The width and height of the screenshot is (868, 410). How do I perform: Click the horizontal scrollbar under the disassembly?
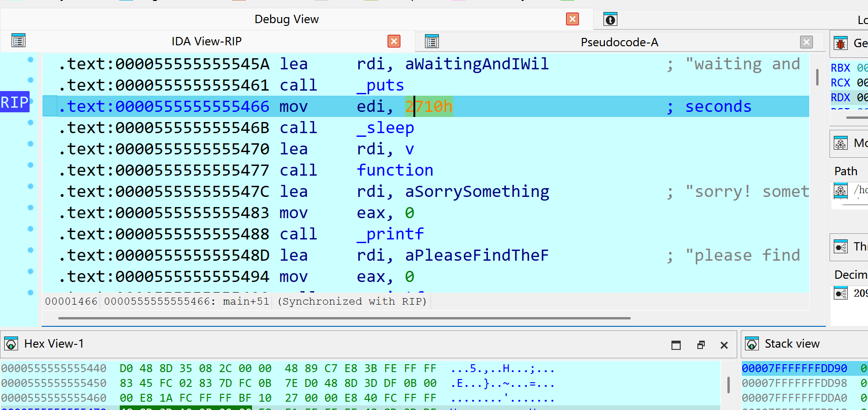point(344,318)
